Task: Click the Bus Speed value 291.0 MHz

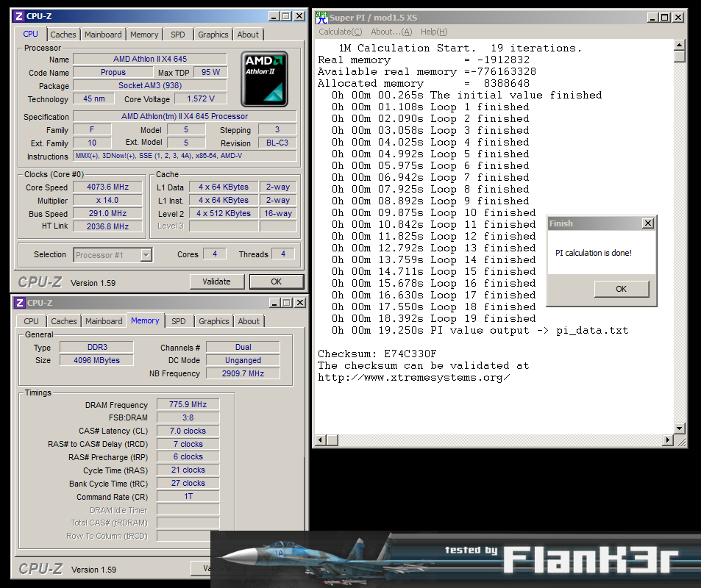Action: [x=107, y=213]
